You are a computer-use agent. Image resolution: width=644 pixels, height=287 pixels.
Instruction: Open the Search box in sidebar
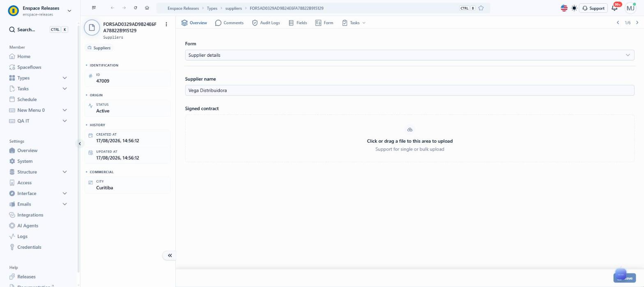tap(39, 30)
